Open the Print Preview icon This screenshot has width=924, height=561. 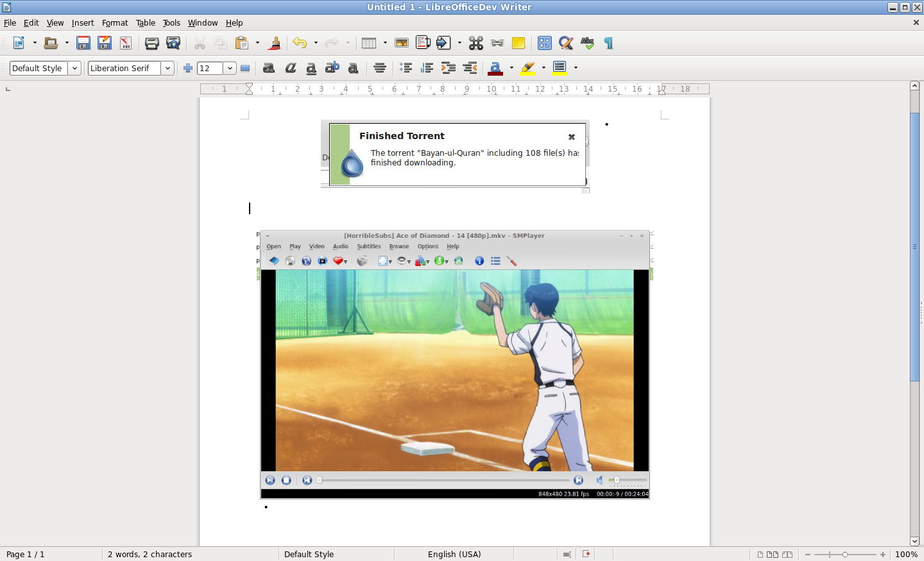click(173, 43)
